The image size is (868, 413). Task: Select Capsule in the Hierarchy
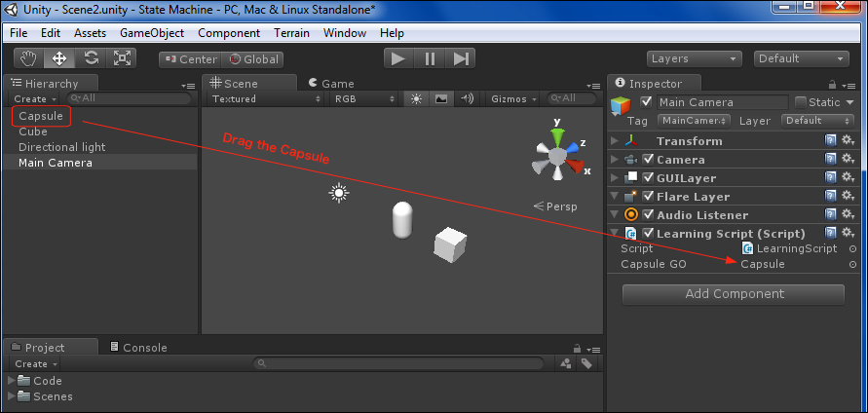tap(41, 116)
